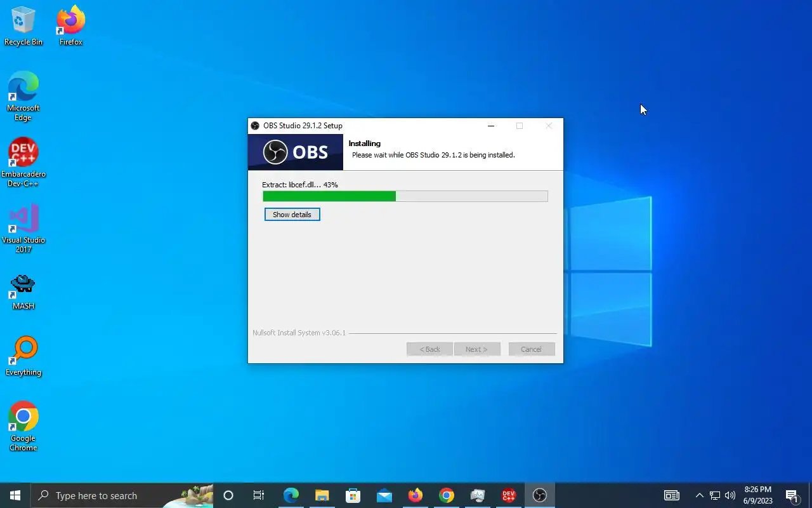Click the 'Installing' header text

[x=365, y=144]
